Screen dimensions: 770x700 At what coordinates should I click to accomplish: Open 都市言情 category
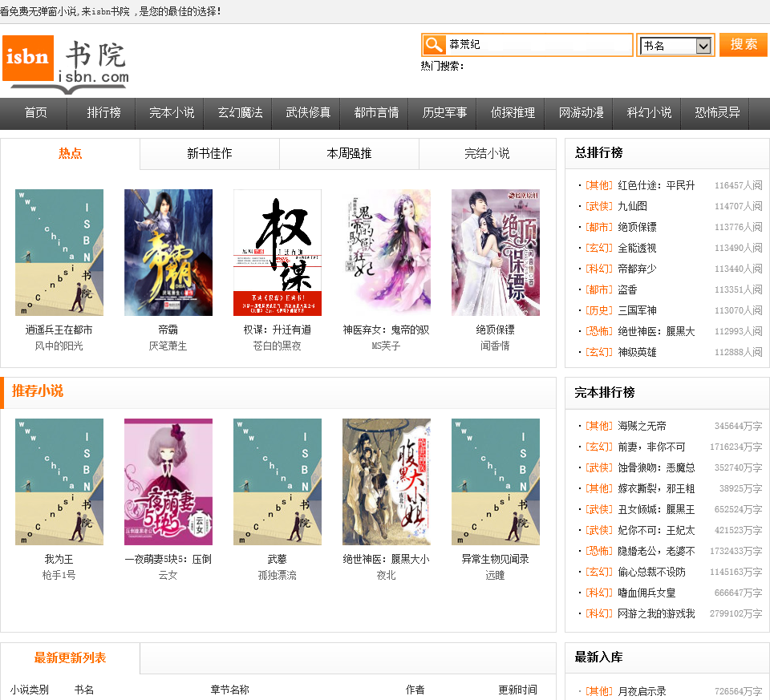(x=377, y=113)
